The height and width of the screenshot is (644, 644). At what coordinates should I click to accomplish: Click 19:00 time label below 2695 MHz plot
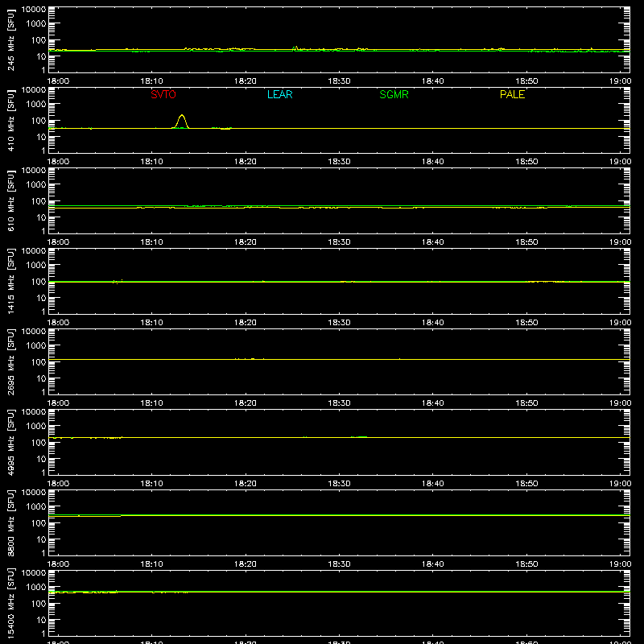pyautogui.click(x=620, y=403)
